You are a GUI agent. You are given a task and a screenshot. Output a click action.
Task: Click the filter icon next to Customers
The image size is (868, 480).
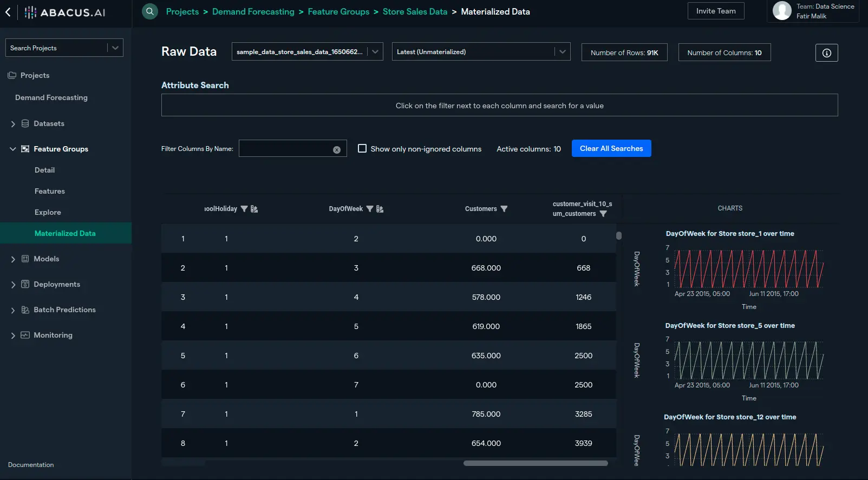[x=504, y=209]
